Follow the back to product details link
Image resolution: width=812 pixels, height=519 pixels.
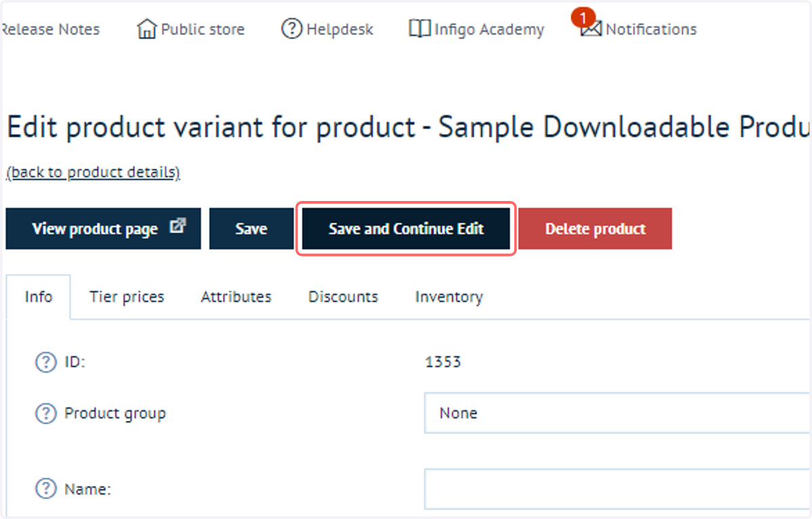pos(93,173)
